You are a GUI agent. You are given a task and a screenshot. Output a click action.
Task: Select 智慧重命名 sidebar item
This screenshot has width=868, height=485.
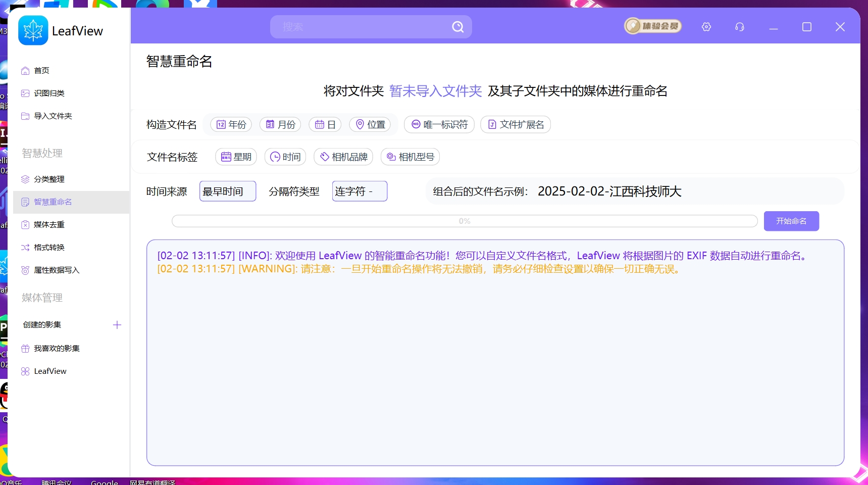click(x=71, y=202)
